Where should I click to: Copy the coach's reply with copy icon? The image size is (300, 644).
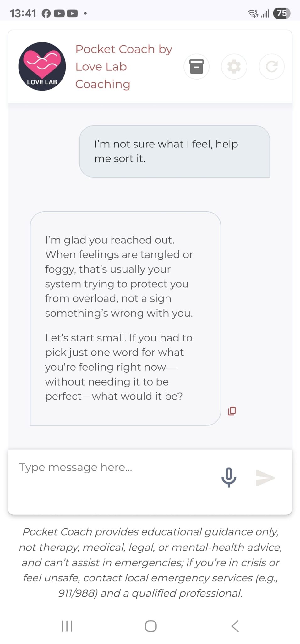232,411
